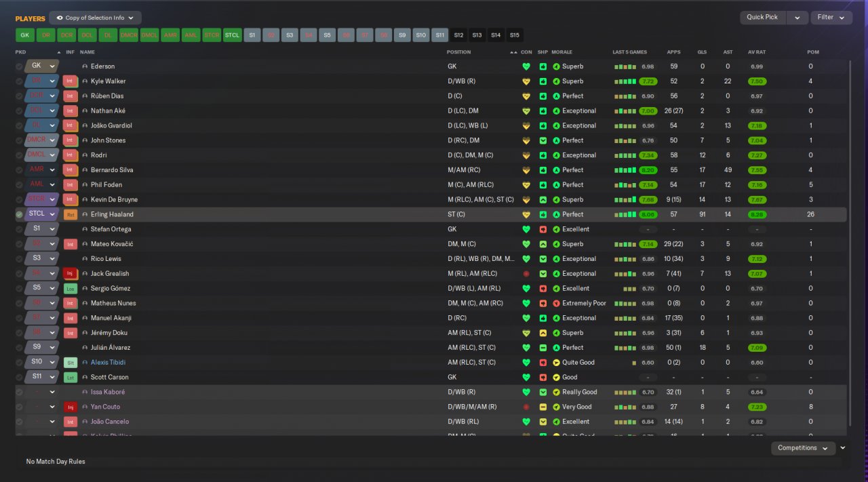Viewport: 868px width, 482px height.
Task: Click the Quick Pick button
Action: pyautogui.click(x=764, y=18)
